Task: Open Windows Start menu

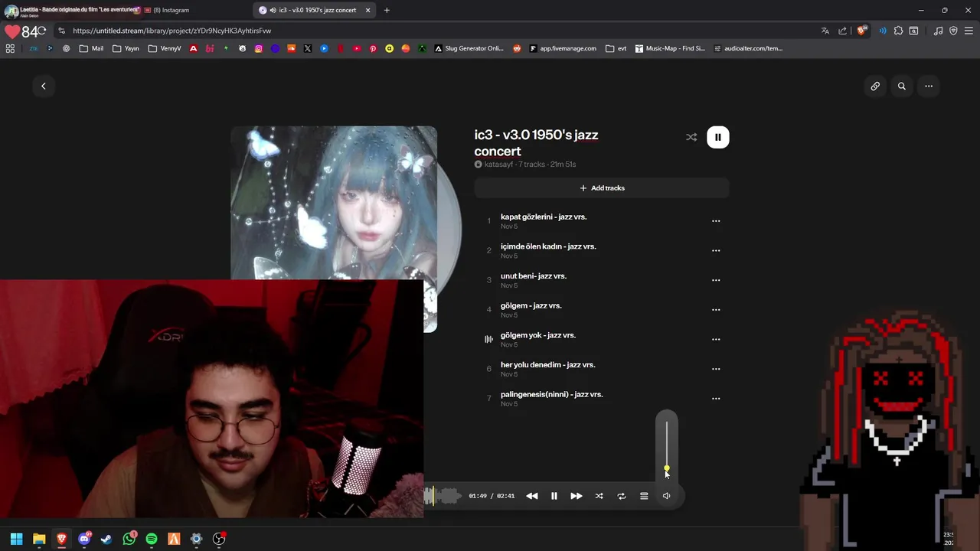Action: coord(16,539)
